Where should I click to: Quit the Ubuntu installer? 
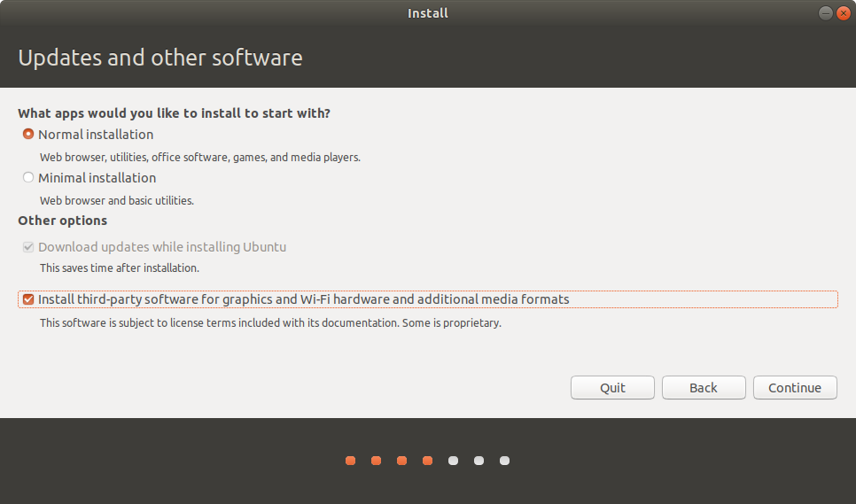point(612,388)
